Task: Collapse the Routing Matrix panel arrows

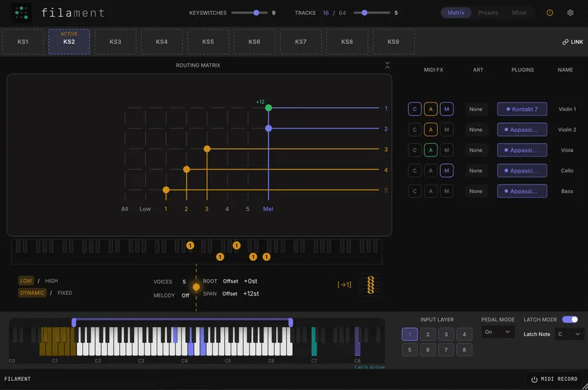Action: tap(388, 65)
